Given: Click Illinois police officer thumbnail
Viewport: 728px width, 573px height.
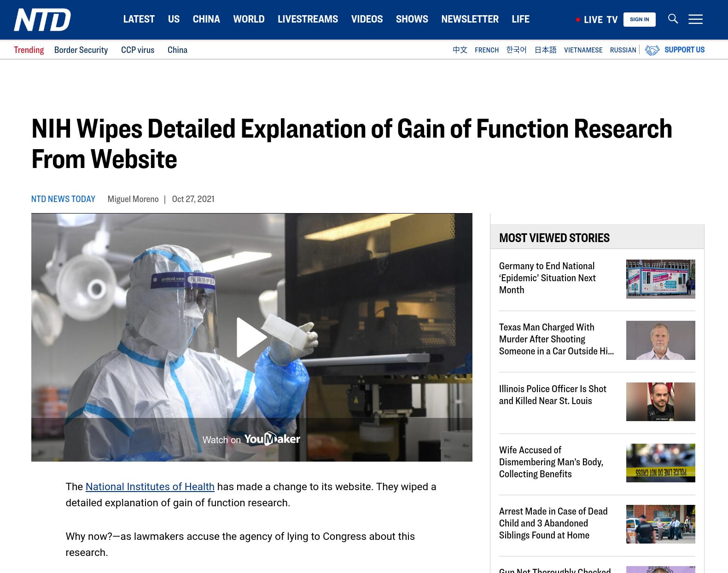Looking at the screenshot, I should (660, 402).
